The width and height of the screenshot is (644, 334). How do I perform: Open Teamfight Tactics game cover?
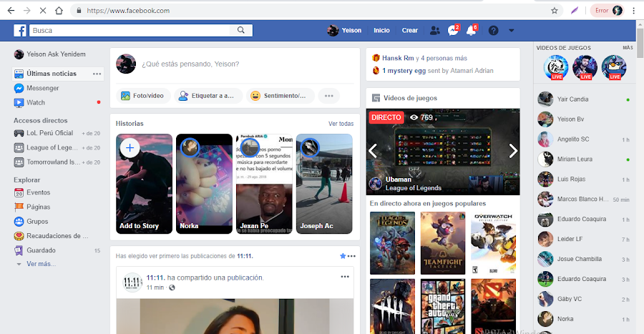443,243
